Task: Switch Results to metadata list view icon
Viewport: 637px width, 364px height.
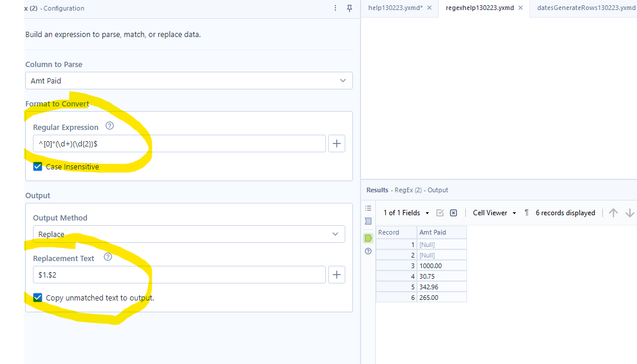Action: [368, 208]
